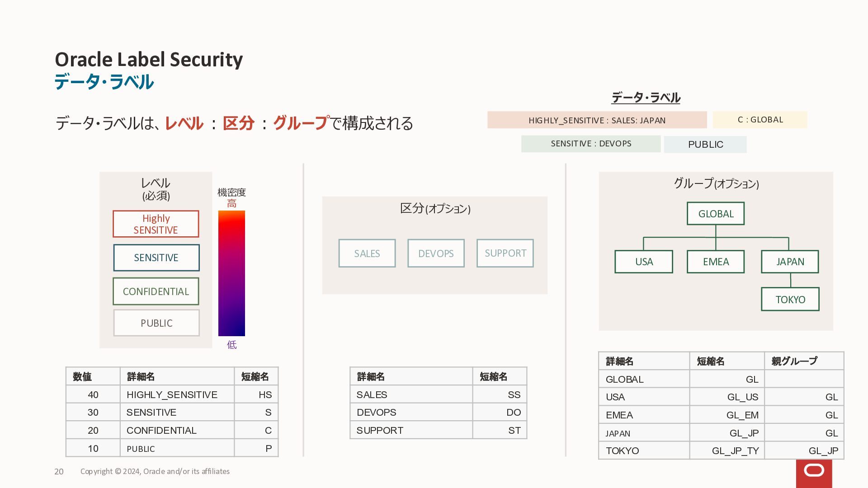Click the PUBLIC level box

point(156,323)
